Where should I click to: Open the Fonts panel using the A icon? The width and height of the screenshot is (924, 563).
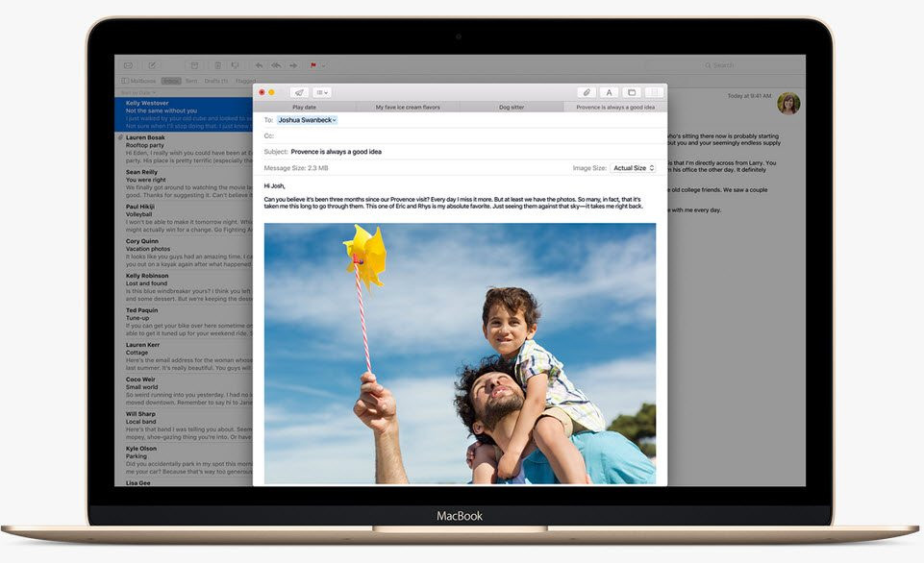[x=608, y=92]
